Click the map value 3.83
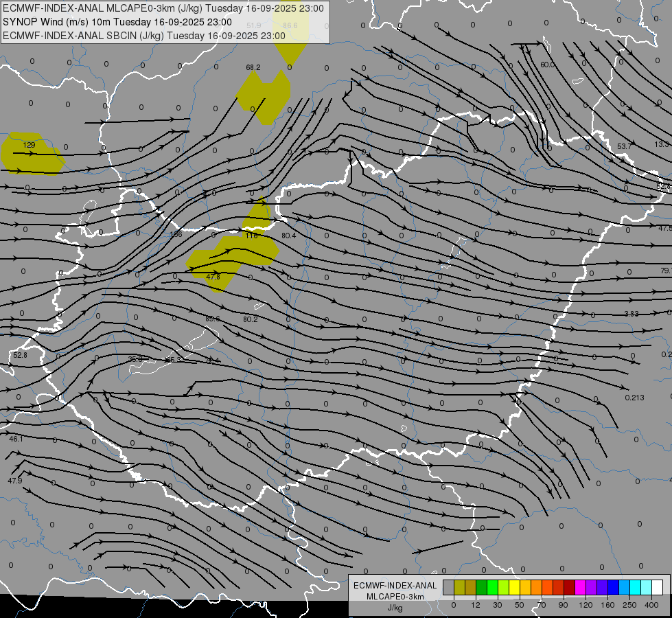The width and height of the screenshot is (672, 618). [632, 314]
